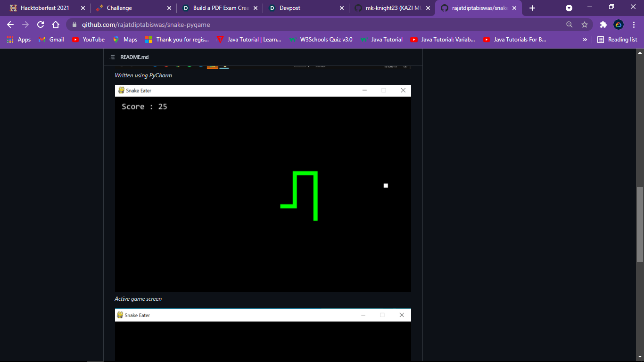Open the Maps bookmark

coord(125,40)
